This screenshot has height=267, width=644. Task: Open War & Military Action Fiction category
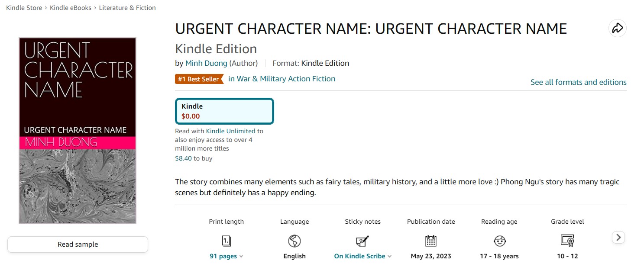[282, 79]
